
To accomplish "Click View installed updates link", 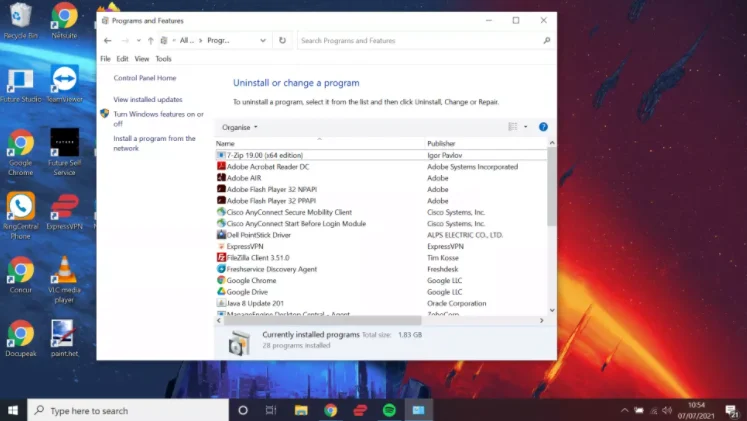I will click(x=148, y=99).
